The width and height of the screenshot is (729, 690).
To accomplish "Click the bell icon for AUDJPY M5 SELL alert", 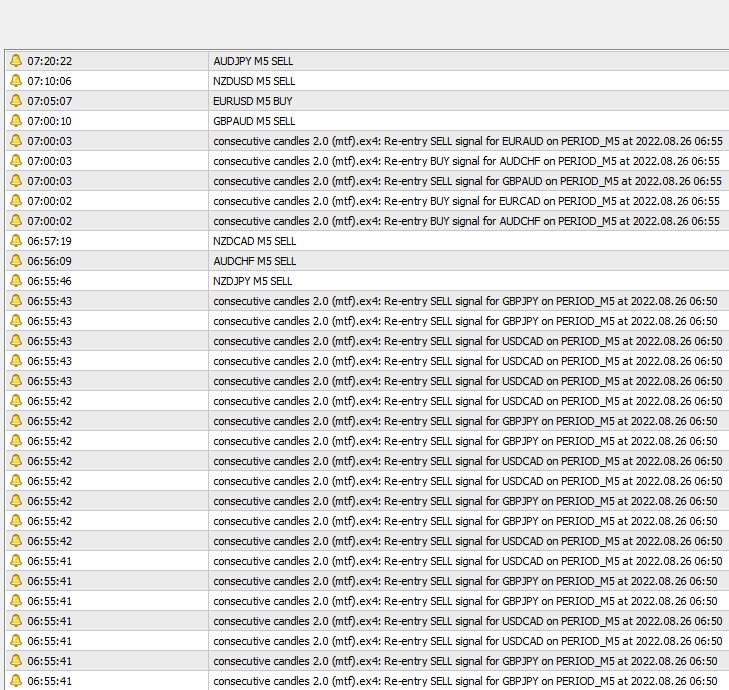I will tap(16, 61).
